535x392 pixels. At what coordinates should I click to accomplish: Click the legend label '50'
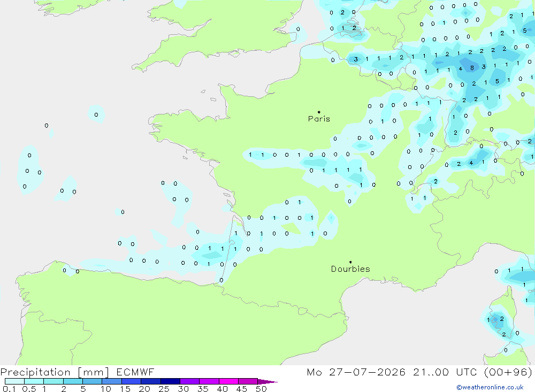(261, 389)
